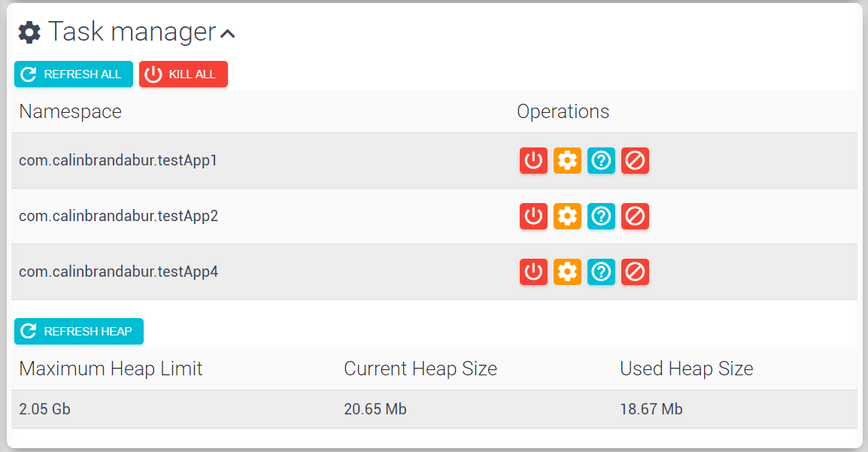
Task: Click the Task manager heading text
Action: click(132, 32)
